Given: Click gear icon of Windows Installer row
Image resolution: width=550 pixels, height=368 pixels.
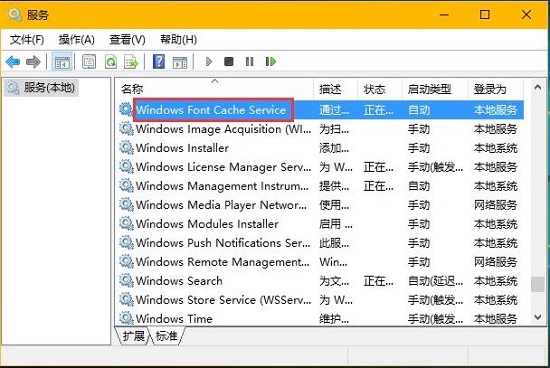Looking at the screenshot, I should tap(126, 148).
